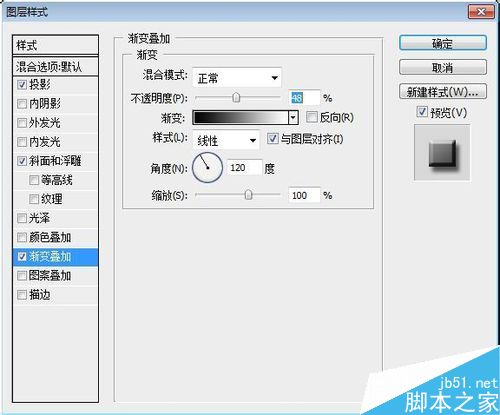Open the 颜色叠加 settings row

55,238
